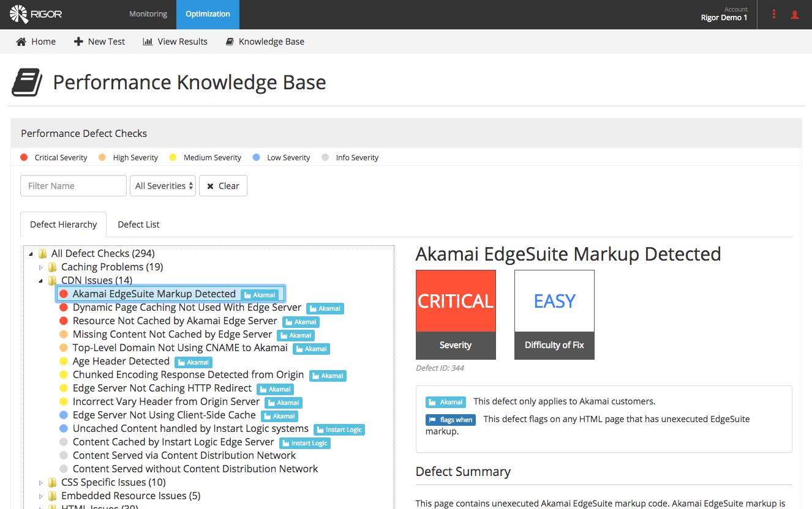Click the All Defect Checks folder icon
This screenshot has width=812, height=509.
(42, 253)
